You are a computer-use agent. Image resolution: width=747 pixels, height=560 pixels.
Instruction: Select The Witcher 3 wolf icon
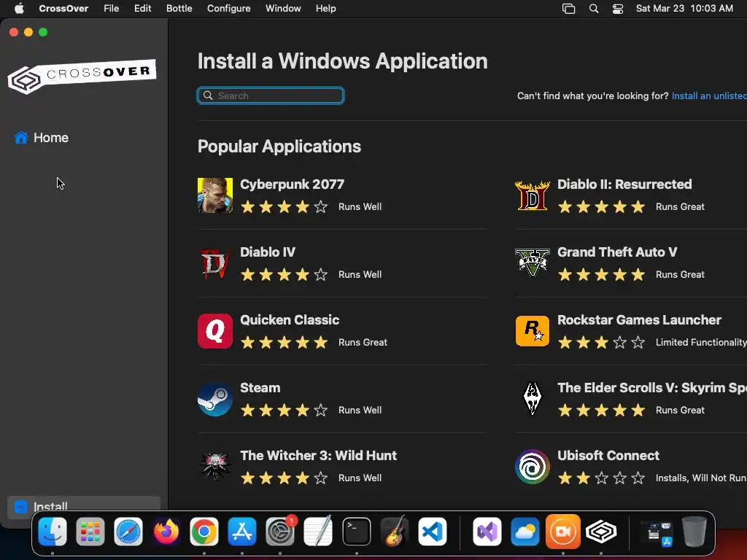(x=215, y=467)
